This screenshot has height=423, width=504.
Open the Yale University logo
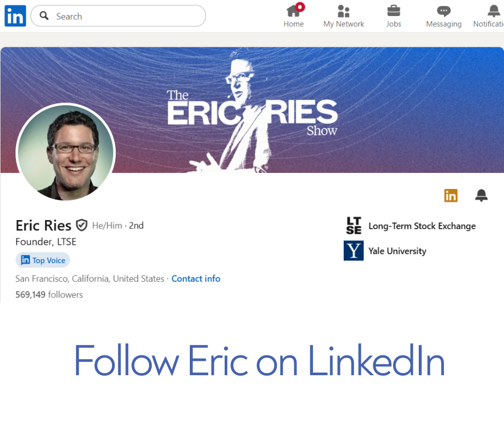[353, 251]
